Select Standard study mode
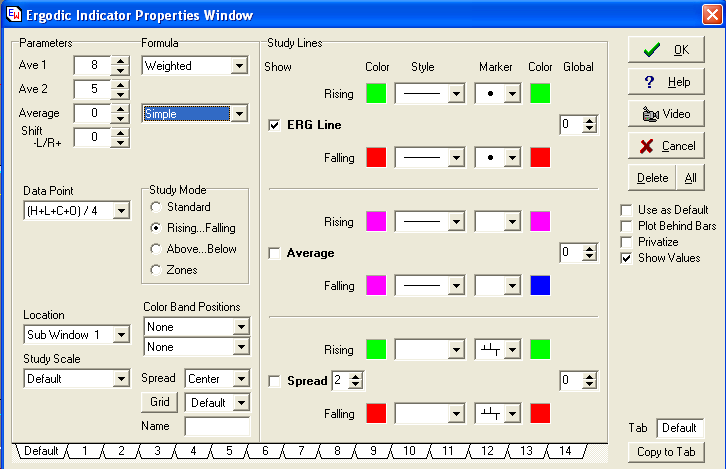This screenshot has width=726, height=469. tap(156, 207)
